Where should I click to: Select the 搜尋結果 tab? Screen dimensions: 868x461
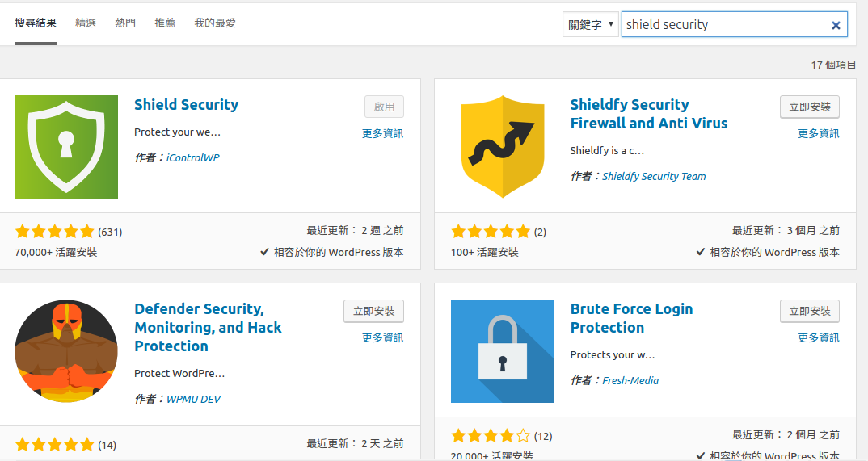[x=36, y=23]
